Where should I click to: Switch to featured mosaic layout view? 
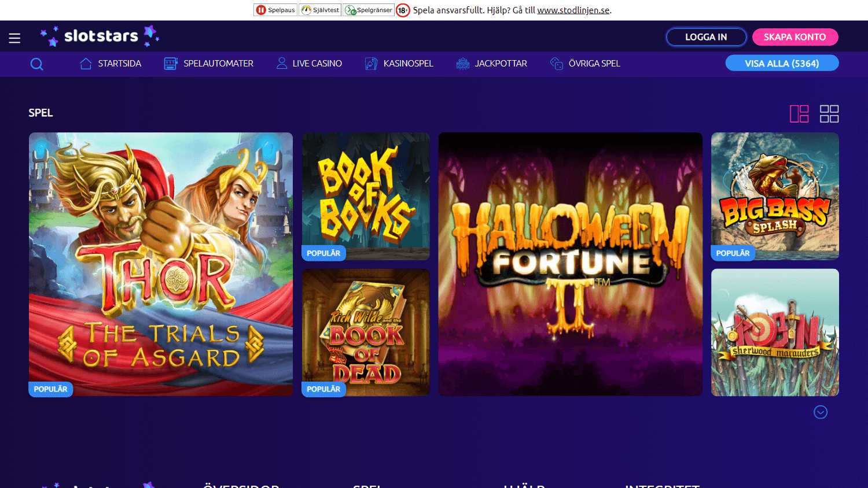click(799, 113)
